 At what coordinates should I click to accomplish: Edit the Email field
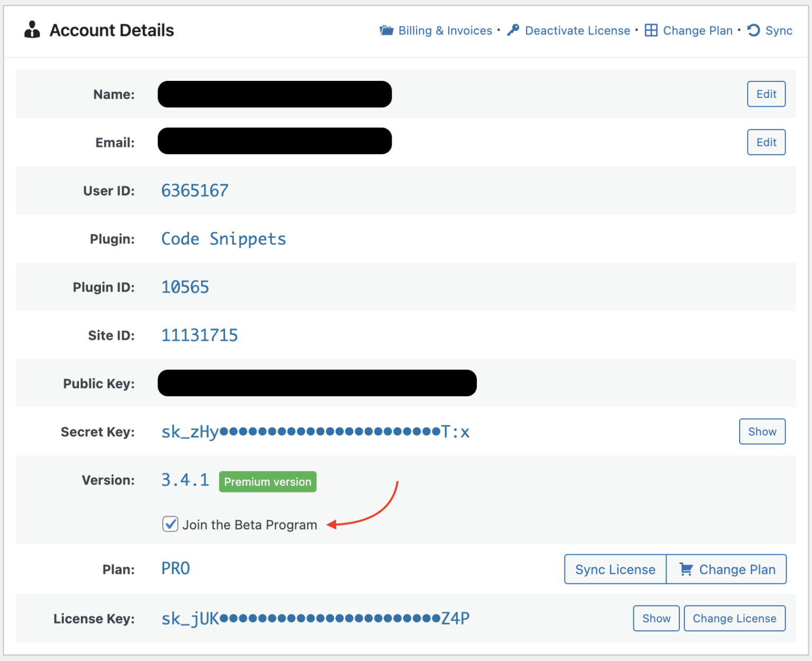coord(766,142)
